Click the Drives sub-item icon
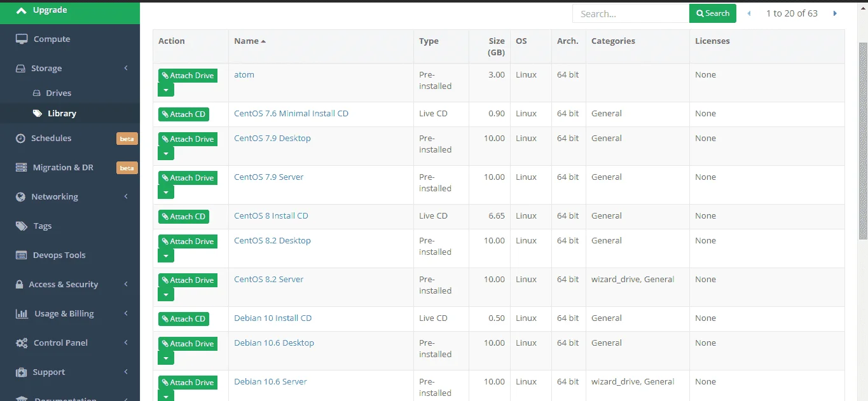 point(37,93)
